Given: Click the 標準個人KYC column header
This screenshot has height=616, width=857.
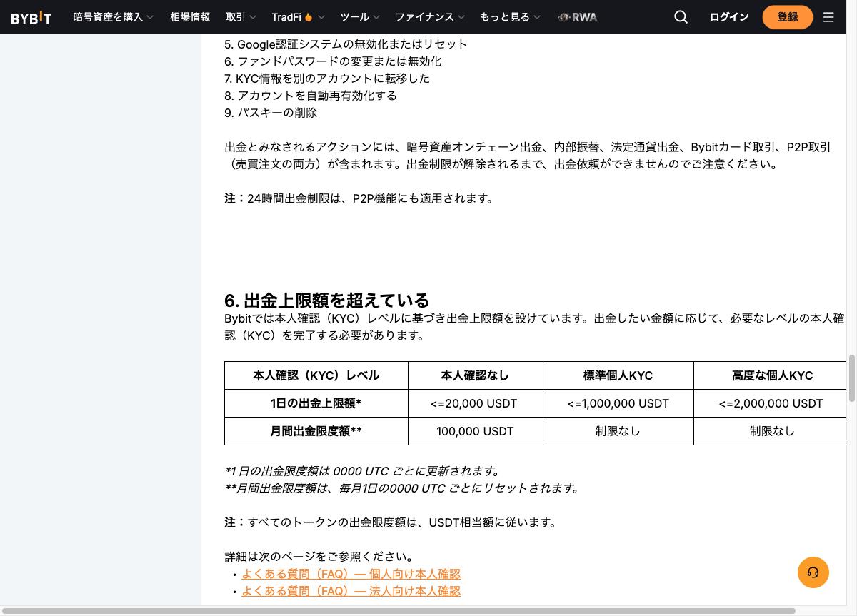Looking at the screenshot, I should [618, 375].
